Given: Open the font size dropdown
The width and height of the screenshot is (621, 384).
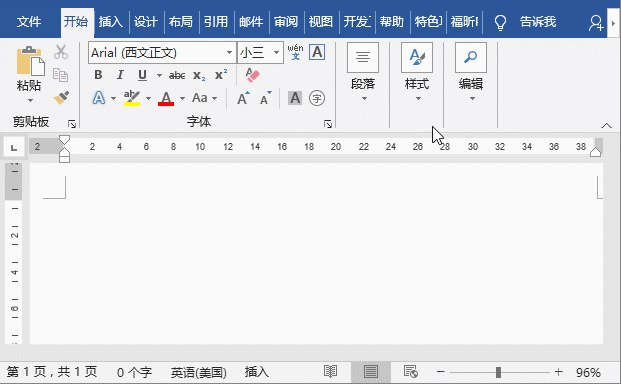Looking at the screenshot, I should (276, 52).
